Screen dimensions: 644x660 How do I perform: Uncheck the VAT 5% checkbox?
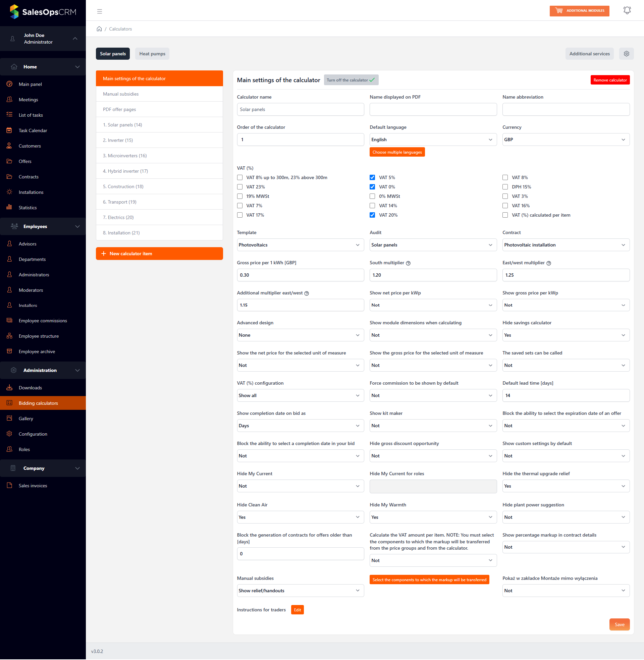[x=372, y=177]
